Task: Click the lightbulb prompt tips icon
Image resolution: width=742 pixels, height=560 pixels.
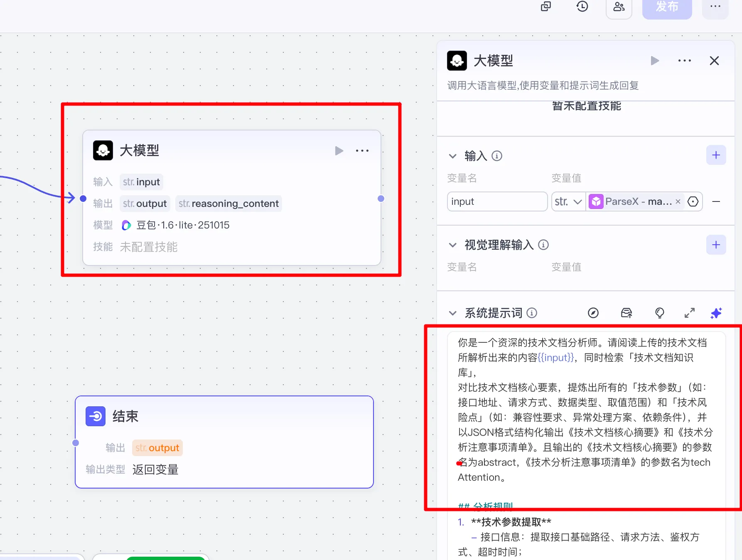Action: click(660, 313)
